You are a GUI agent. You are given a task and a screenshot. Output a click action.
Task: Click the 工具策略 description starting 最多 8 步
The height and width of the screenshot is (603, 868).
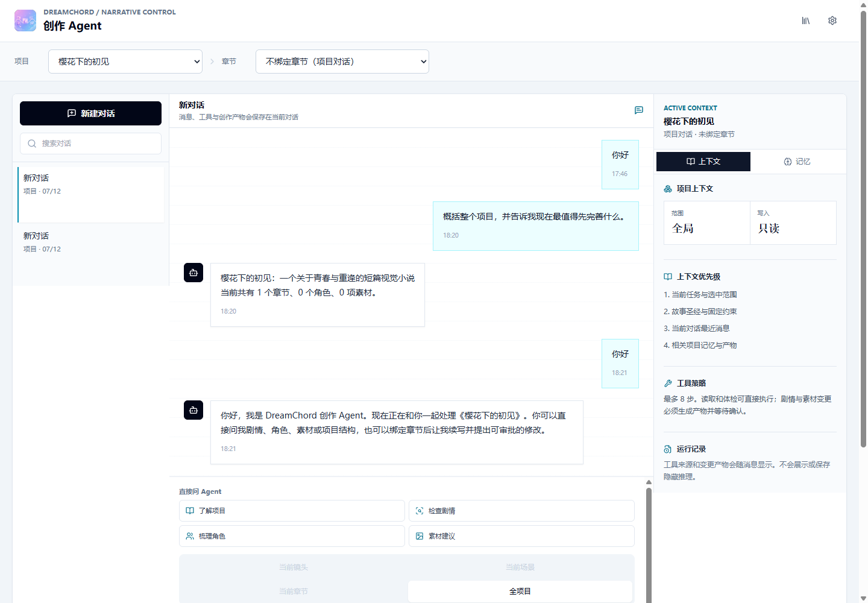click(x=747, y=405)
